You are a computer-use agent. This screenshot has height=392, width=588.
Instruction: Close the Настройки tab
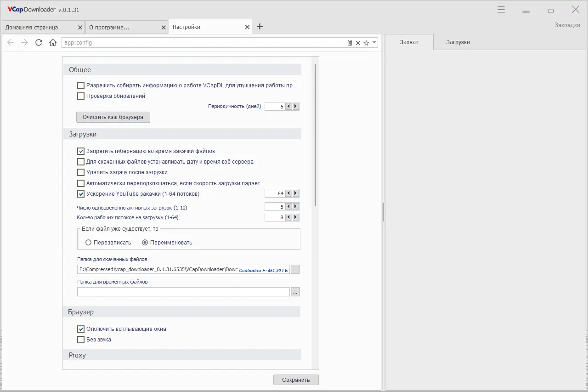(x=248, y=28)
